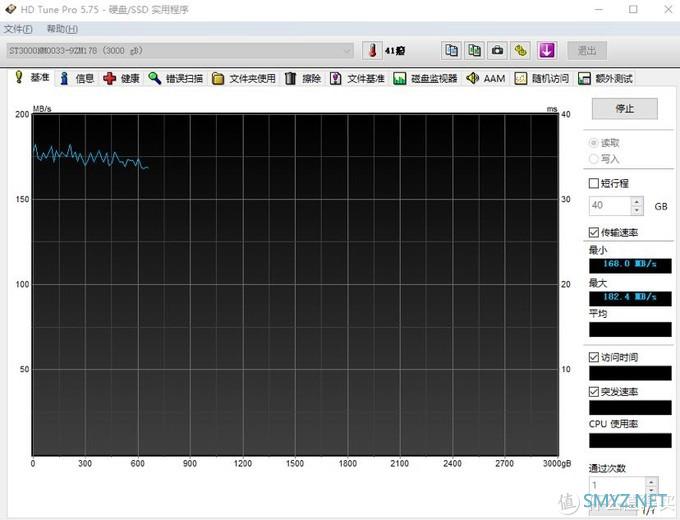Decrease short stroke GB value

click(x=637, y=210)
